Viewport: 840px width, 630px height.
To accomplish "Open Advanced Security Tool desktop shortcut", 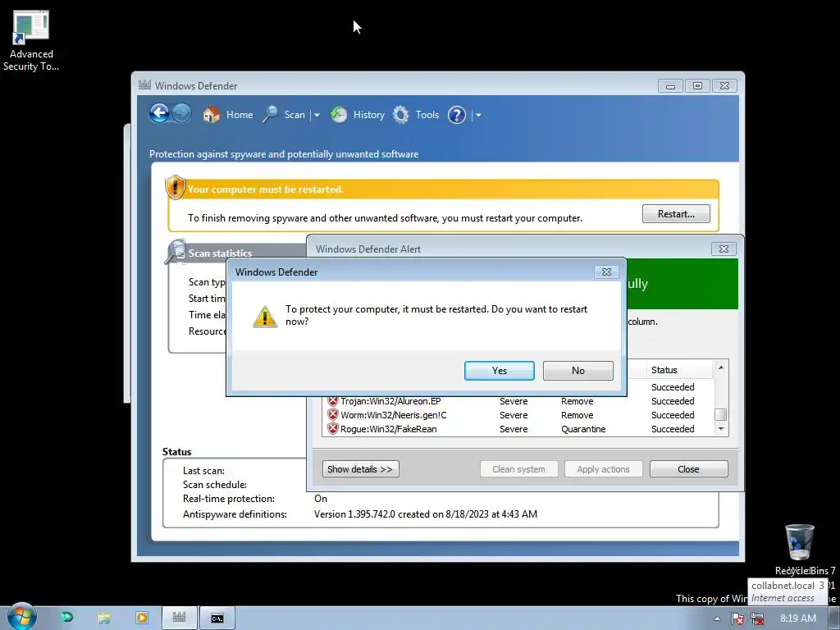I will (31, 41).
